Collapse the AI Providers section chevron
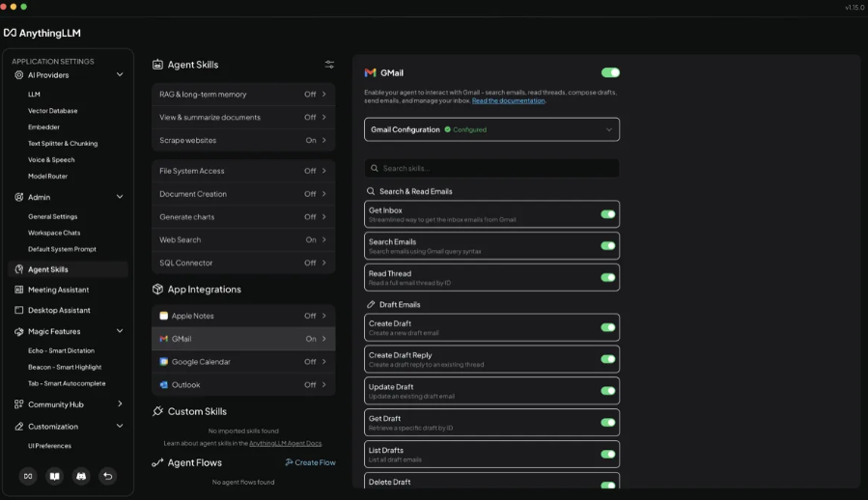 coord(120,74)
